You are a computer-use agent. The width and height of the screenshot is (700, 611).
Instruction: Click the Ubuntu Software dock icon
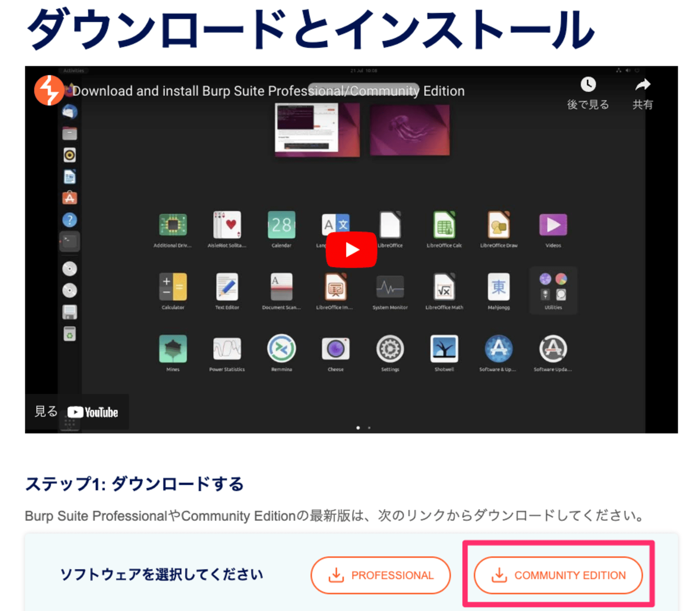[70, 198]
